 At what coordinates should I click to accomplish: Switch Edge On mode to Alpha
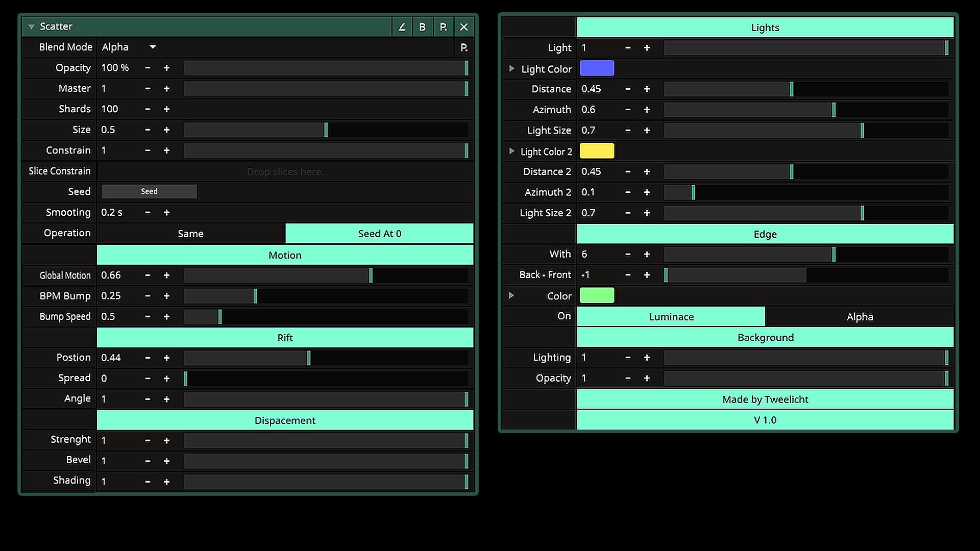click(x=860, y=317)
